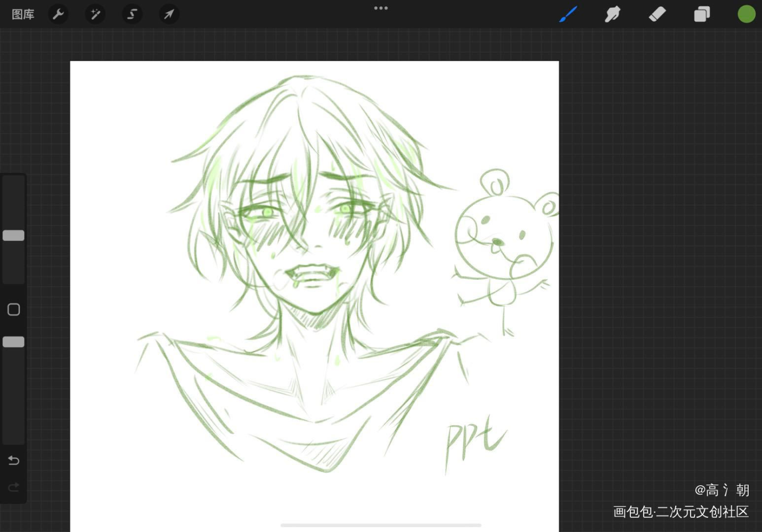The height and width of the screenshot is (532, 762).
Task: Undo the last stroke
Action: click(x=14, y=460)
